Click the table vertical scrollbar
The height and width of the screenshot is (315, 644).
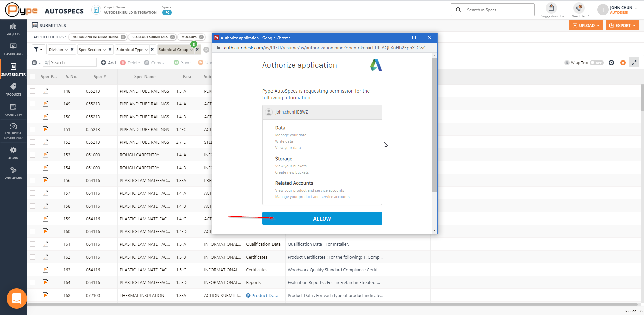pyautogui.click(x=642, y=97)
